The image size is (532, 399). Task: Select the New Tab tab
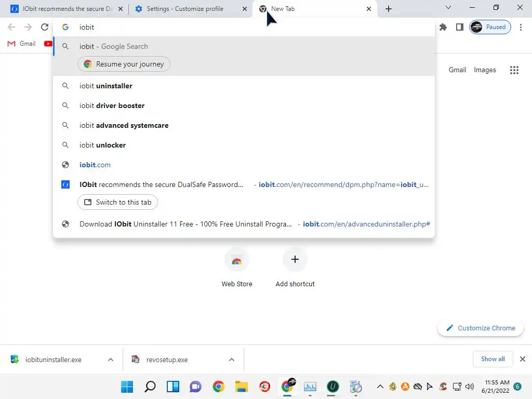click(x=314, y=9)
